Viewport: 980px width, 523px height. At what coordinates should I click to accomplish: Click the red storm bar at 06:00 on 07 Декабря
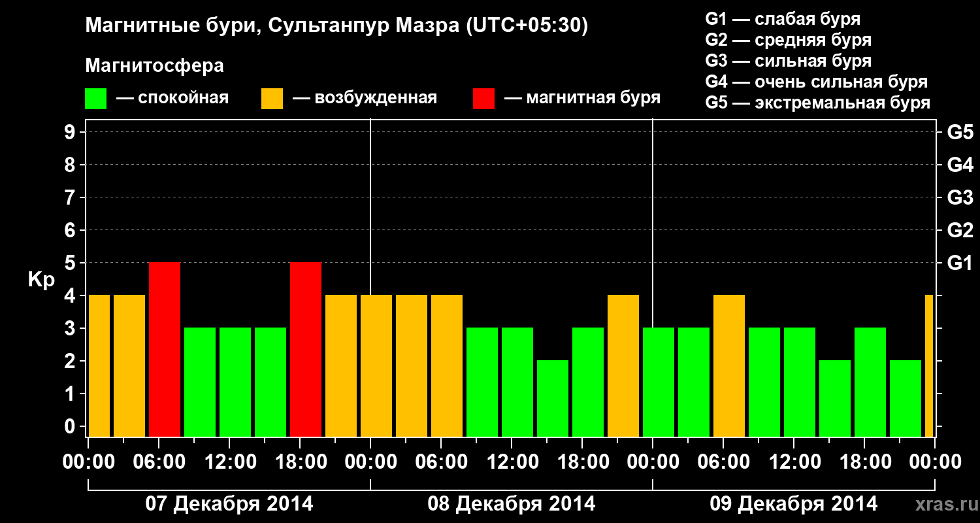165,350
